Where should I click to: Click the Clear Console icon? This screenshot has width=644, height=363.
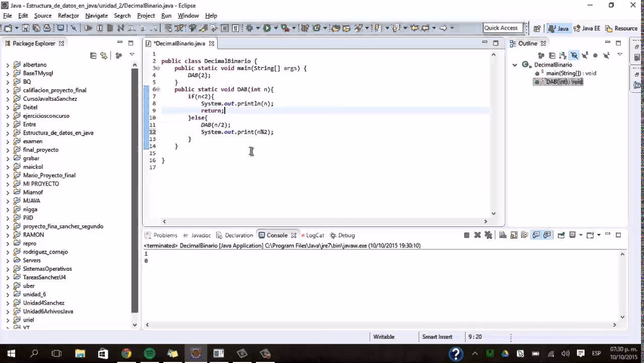click(x=502, y=235)
